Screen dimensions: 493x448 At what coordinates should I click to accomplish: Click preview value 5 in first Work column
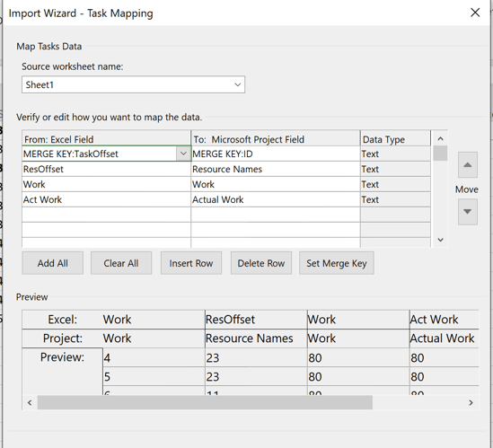coord(154,377)
